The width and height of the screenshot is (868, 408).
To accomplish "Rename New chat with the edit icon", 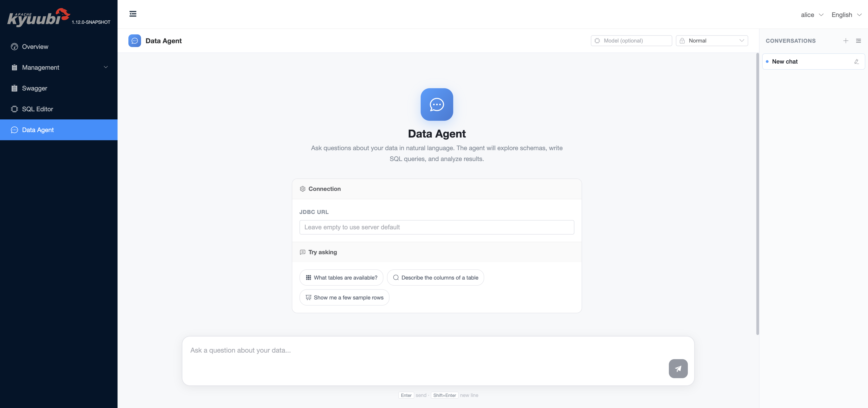I will coord(856,62).
